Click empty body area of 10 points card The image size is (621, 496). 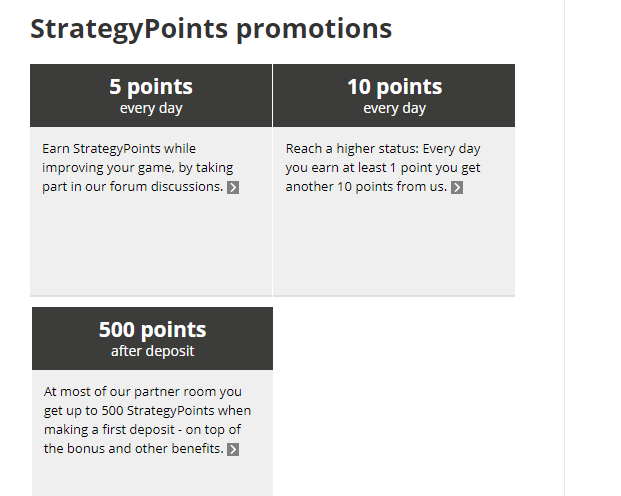pos(394,246)
